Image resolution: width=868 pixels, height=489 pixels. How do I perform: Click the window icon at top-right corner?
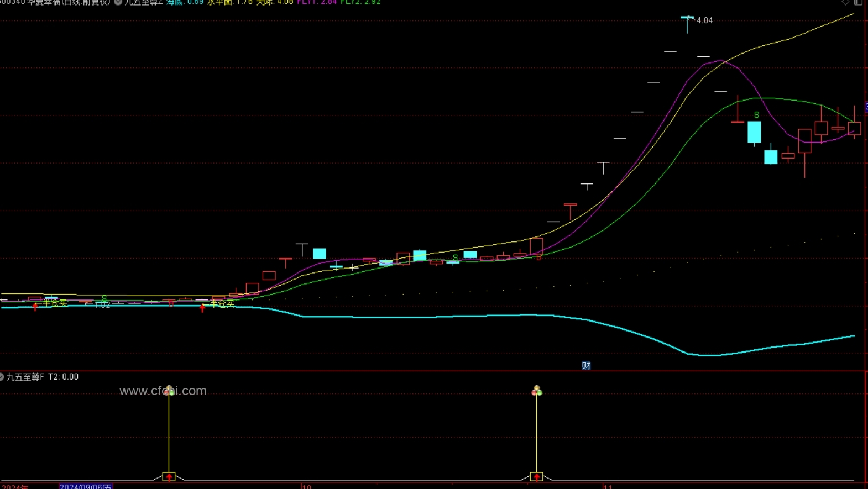(858, 2)
